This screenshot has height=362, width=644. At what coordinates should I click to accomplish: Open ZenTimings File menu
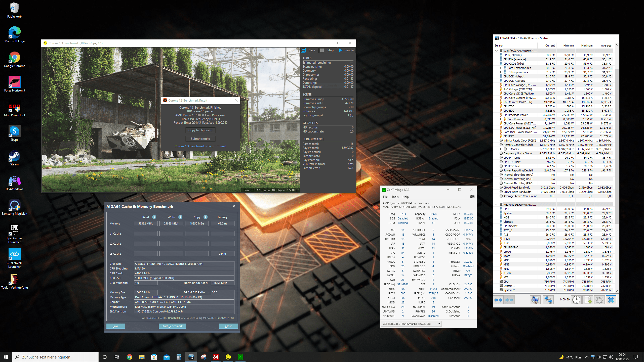tap(385, 197)
